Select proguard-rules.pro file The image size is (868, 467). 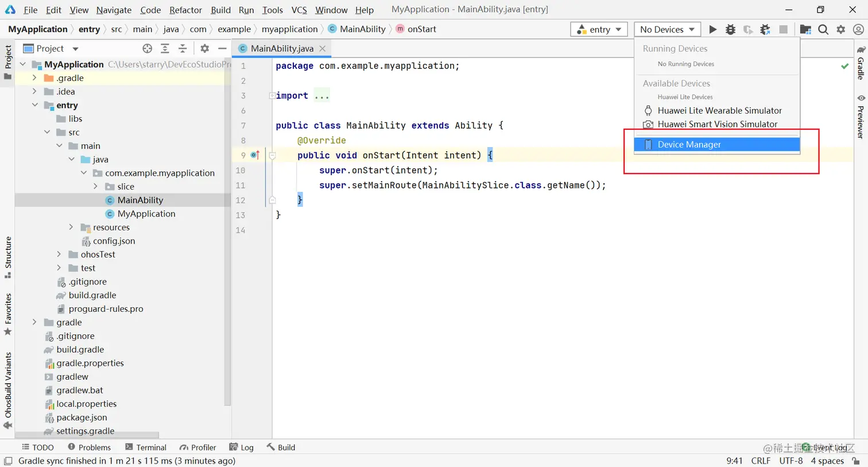point(106,308)
